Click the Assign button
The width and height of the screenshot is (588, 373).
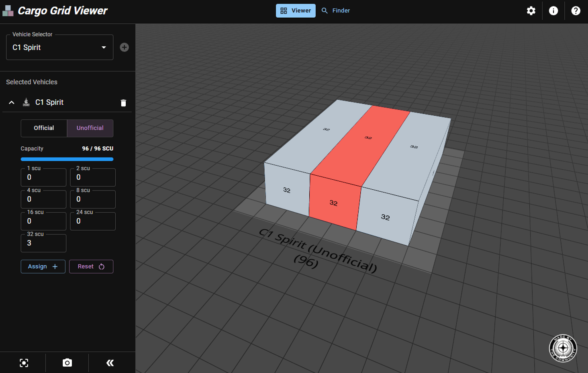point(43,266)
